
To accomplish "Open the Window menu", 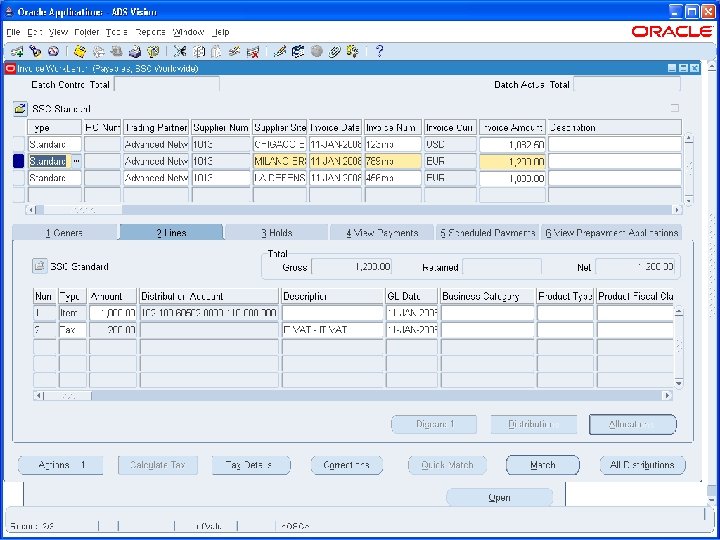I will 188,32.
